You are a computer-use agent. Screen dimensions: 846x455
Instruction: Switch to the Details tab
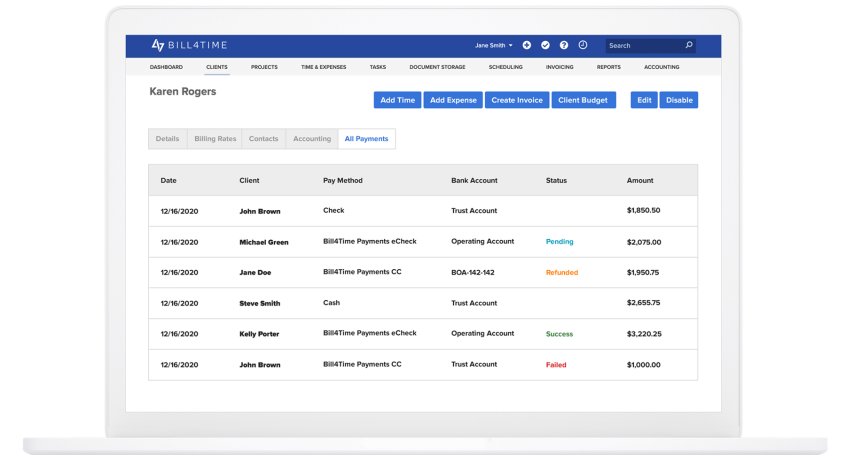point(168,139)
